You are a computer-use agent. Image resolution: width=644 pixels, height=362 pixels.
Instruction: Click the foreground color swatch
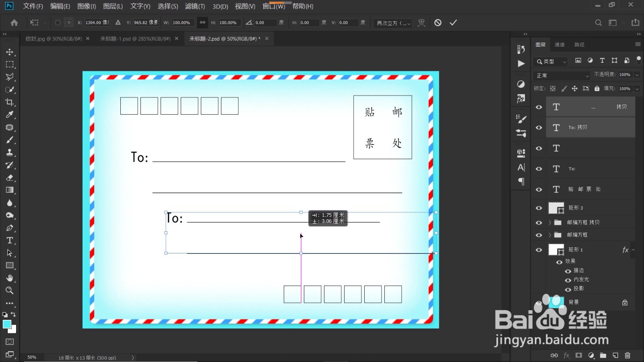coord(7,324)
